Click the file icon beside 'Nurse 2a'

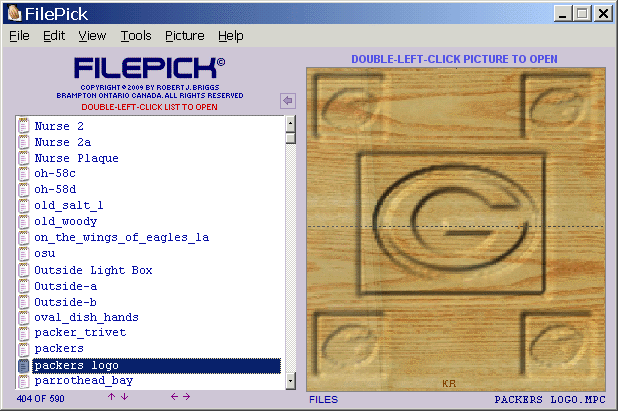coord(24,141)
